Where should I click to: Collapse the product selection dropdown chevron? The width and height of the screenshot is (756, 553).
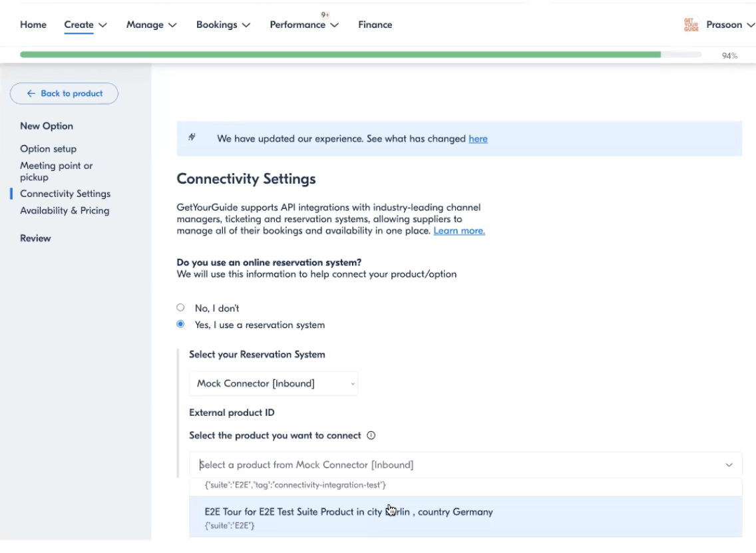coord(729,464)
